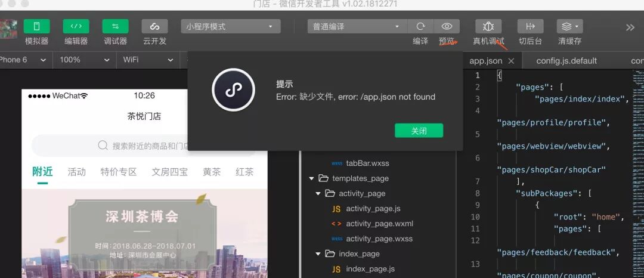Click the preview eye icon
644x278 pixels.
[x=447, y=26]
